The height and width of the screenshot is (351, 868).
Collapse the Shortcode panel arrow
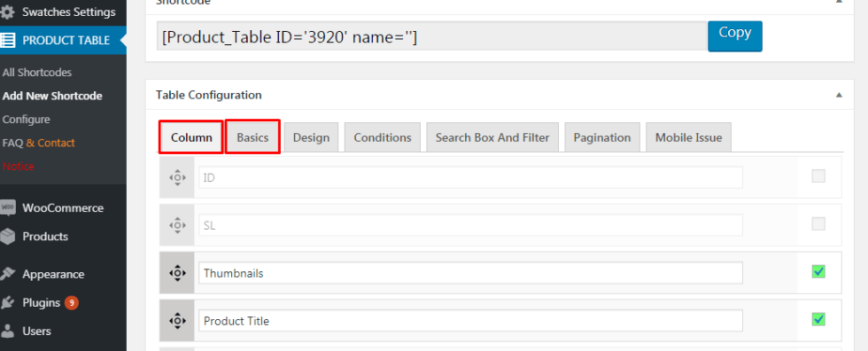tap(840, 2)
